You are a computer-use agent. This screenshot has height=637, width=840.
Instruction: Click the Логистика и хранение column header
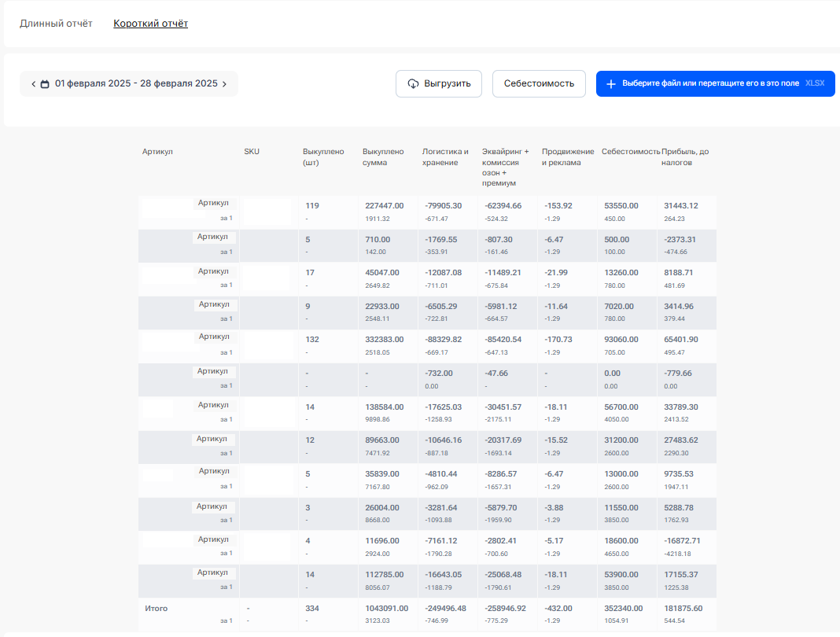pyautogui.click(x=445, y=157)
